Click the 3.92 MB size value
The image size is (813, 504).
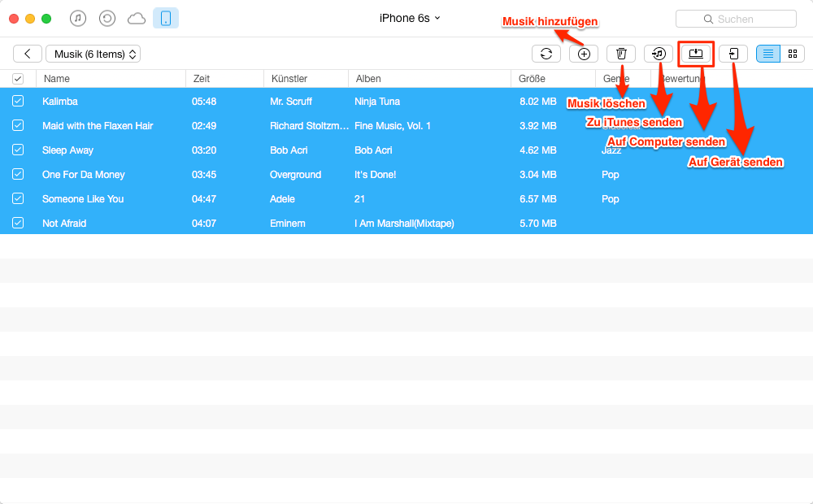point(538,126)
